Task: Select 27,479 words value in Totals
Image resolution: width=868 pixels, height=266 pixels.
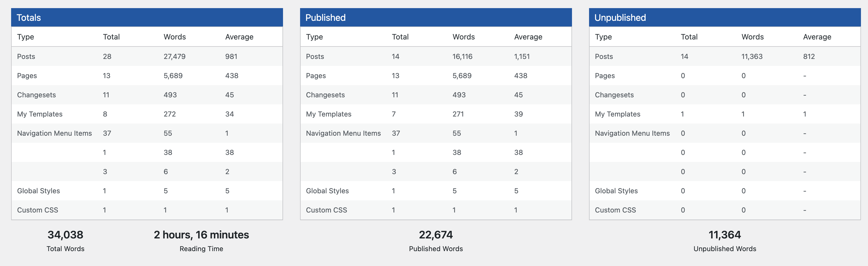Action: 174,56
